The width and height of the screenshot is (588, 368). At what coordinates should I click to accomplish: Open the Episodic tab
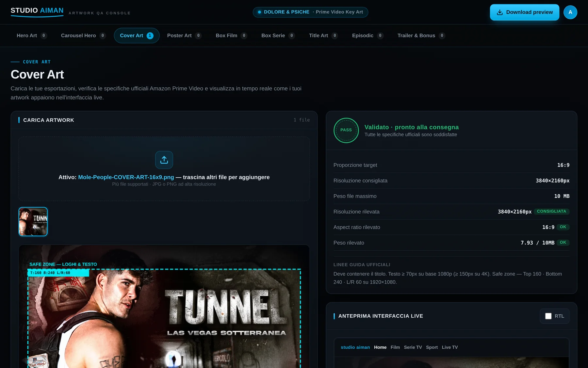(367, 36)
